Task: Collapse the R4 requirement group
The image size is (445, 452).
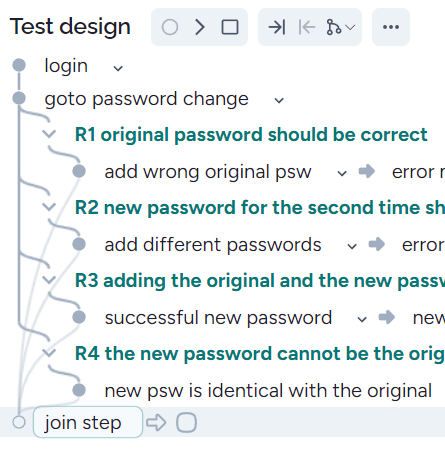Action: tap(49, 353)
